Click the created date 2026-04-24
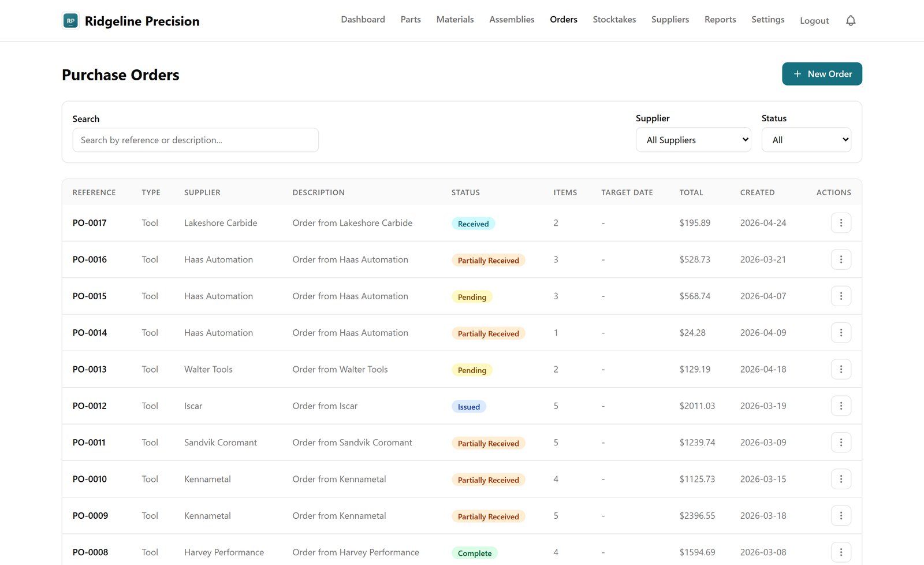 point(763,223)
